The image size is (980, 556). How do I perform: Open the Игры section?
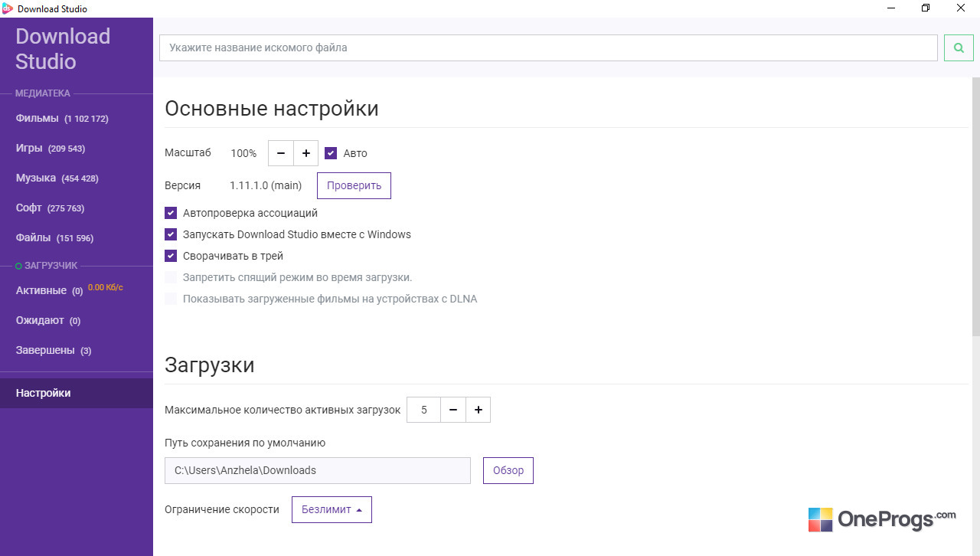tap(77, 149)
